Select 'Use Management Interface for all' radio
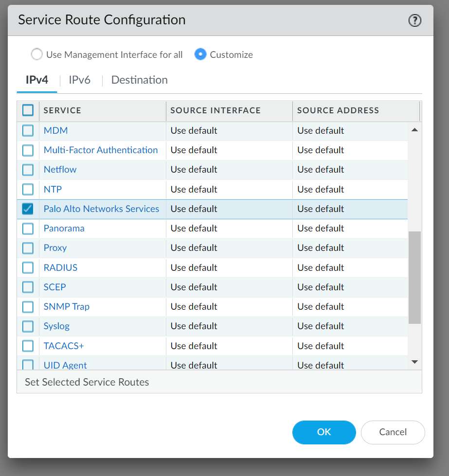449x476 pixels. [x=36, y=54]
